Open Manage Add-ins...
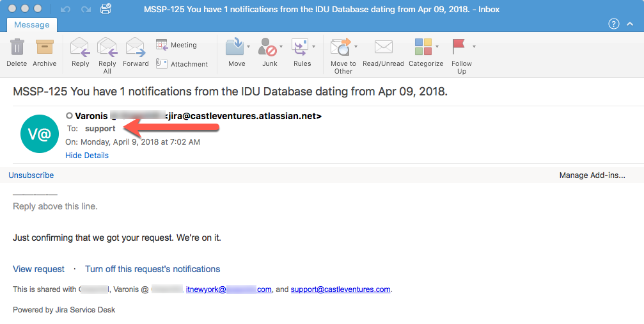 (x=592, y=175)
